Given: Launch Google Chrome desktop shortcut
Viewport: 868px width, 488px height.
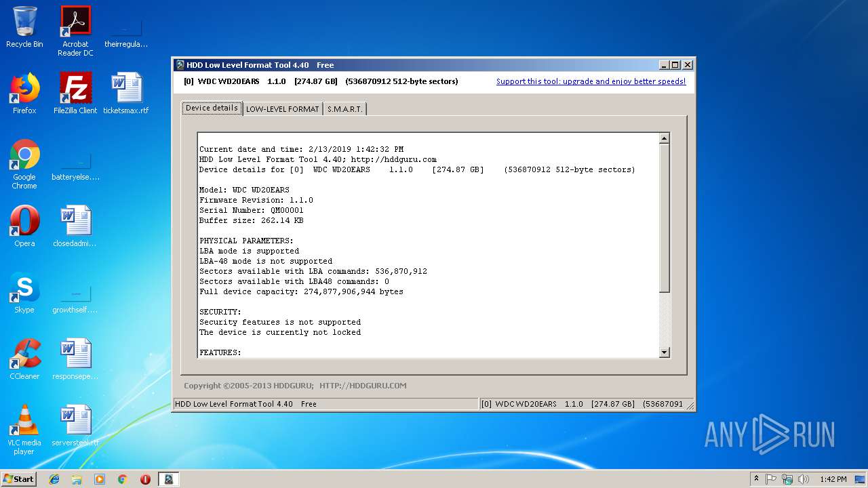Looking at the screenshot, I should [24, 164].
